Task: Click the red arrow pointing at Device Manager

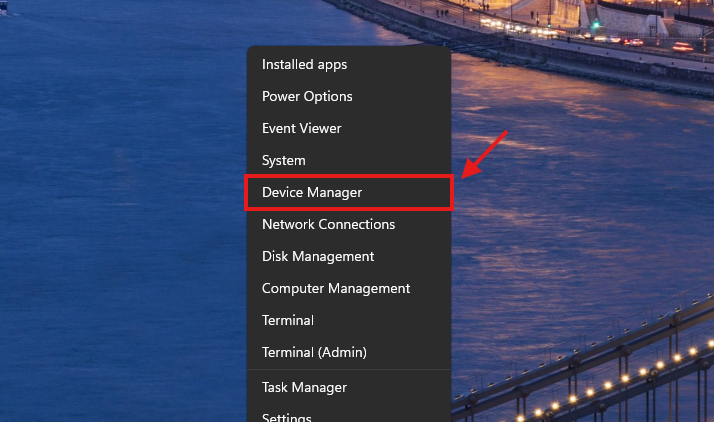Action: tap(484, 158)
